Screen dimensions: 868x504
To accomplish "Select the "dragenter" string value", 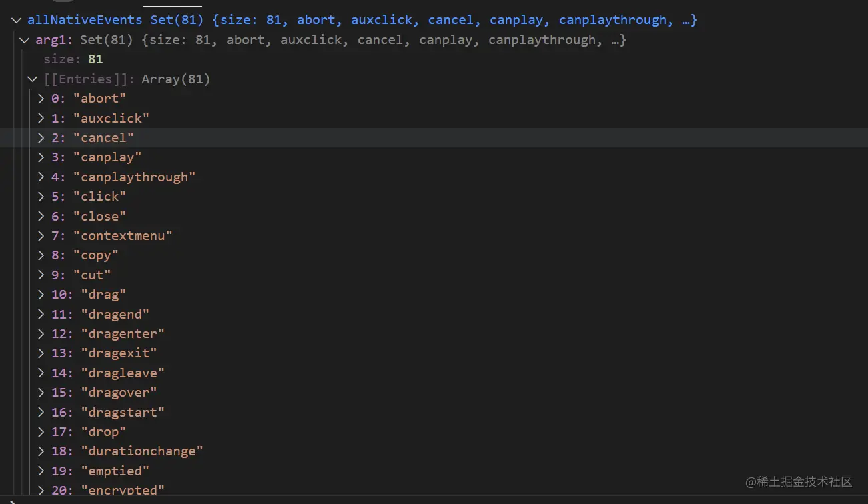I will [123, 334].
